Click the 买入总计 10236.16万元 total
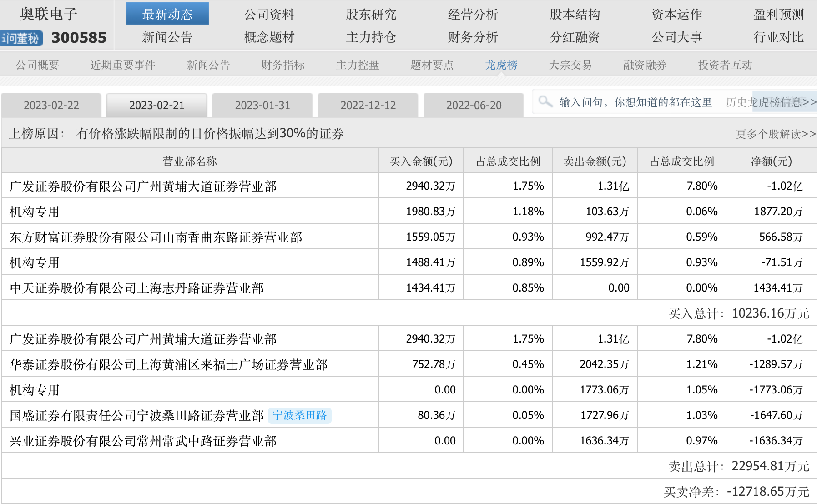817x504 pixels. (x=739, y=313)
